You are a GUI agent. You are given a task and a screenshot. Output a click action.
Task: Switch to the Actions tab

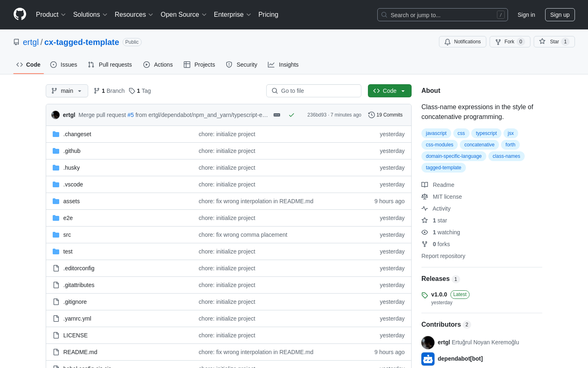point(158,65)
